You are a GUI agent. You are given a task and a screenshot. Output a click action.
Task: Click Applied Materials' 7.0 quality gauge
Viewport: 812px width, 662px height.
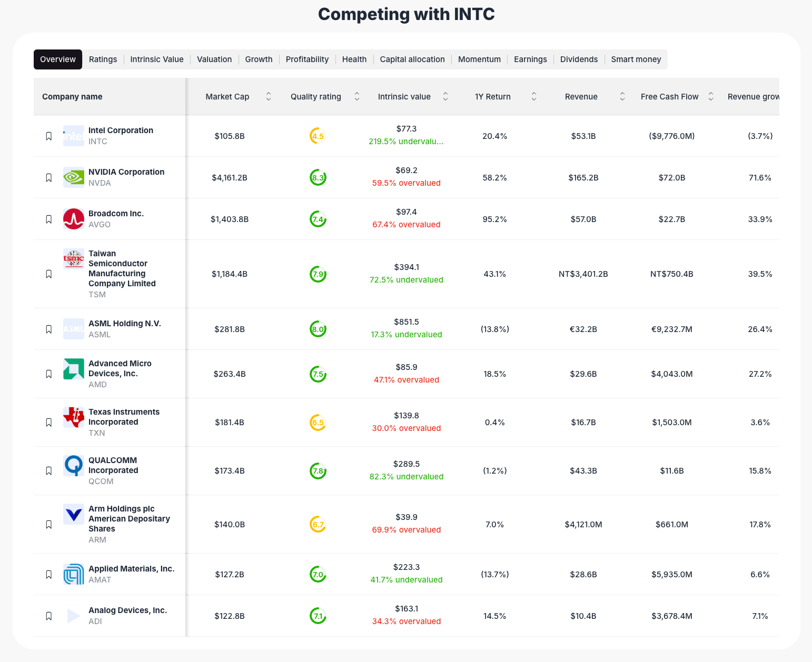[x=318, y=574]
